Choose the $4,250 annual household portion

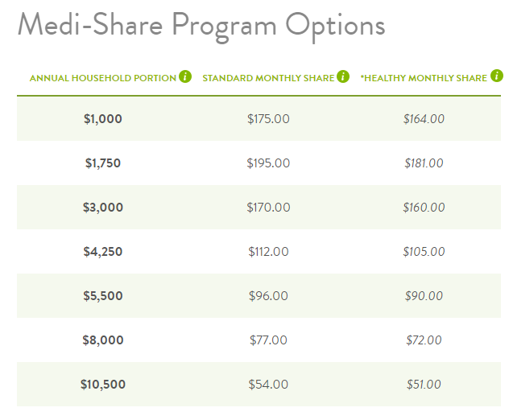(103, 251)
